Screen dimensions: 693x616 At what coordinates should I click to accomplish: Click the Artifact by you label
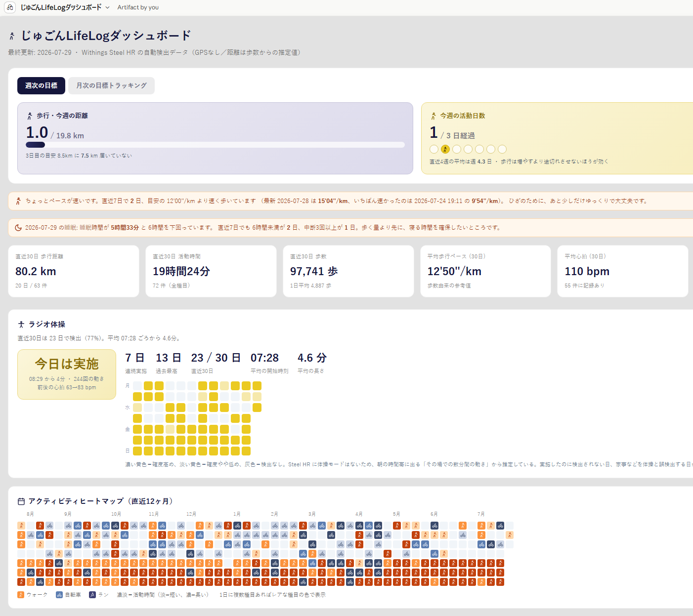pyautogui.click(x=138, y=7)
